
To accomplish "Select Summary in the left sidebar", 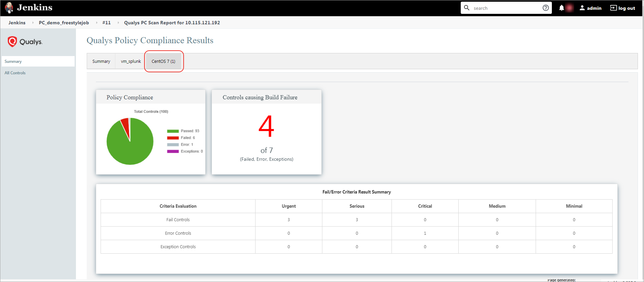I will click(38, 61).
